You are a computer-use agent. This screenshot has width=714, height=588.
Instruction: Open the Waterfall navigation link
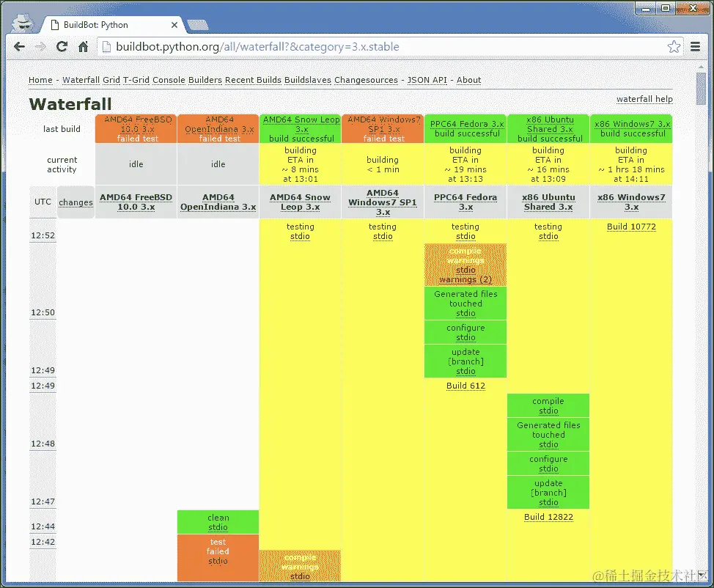(x=81, y=80)
